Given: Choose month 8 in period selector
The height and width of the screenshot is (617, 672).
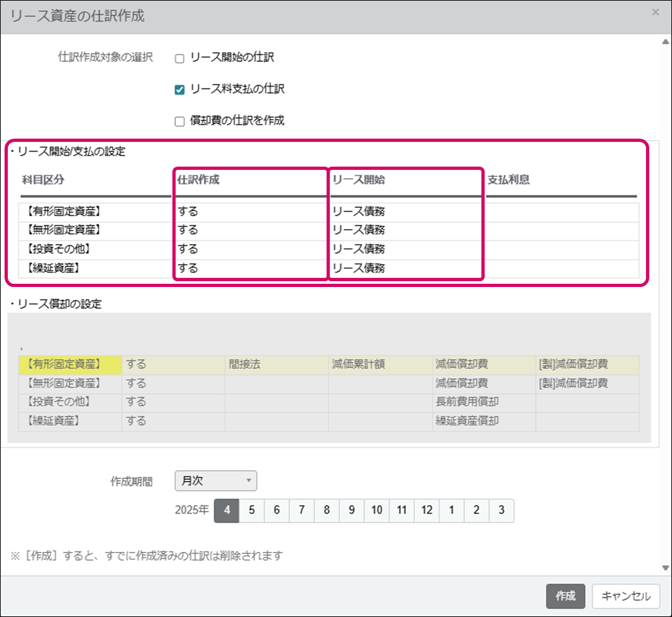Looking at the screenshot, I should pos(327,511).
